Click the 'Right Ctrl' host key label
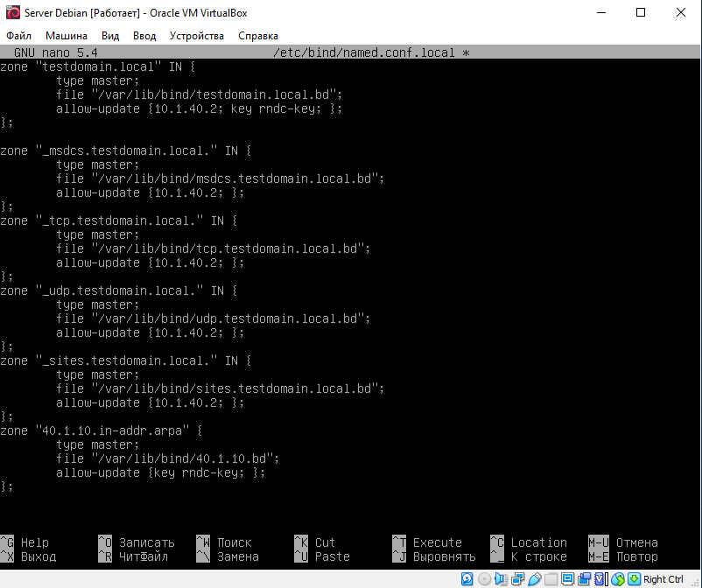Screen dimensions: 702x588 (663, 579)
